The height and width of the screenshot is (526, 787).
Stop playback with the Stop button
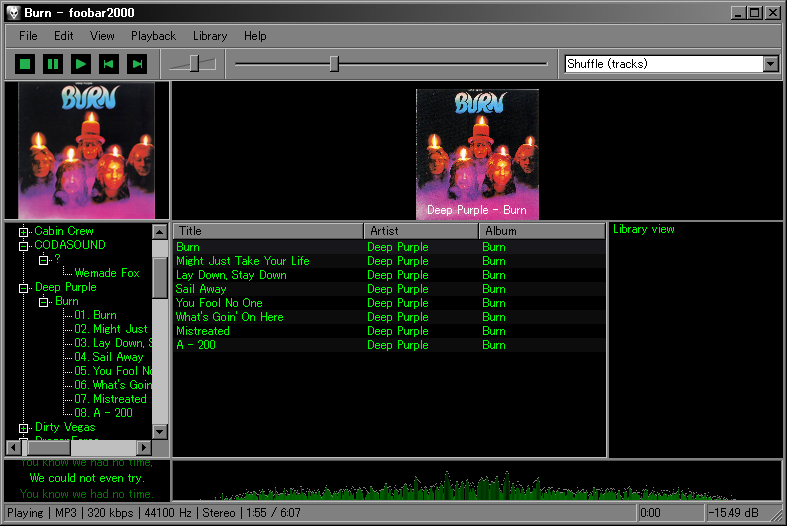tap(25, 64)
